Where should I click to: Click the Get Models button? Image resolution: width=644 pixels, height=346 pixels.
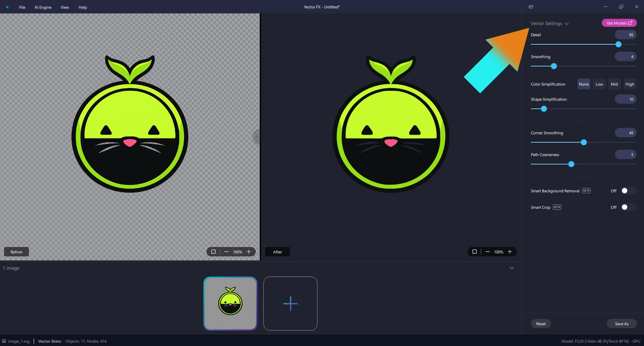[x=619, y=23]
